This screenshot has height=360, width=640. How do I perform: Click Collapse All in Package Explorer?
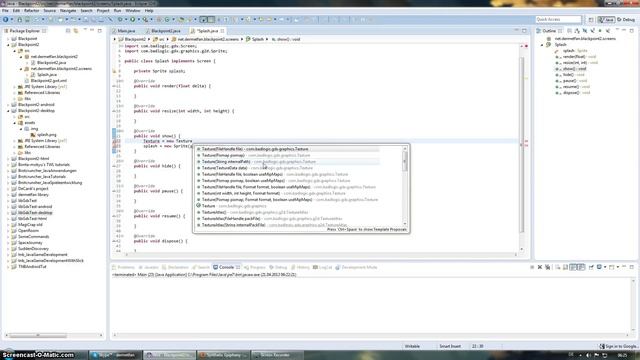68,31
